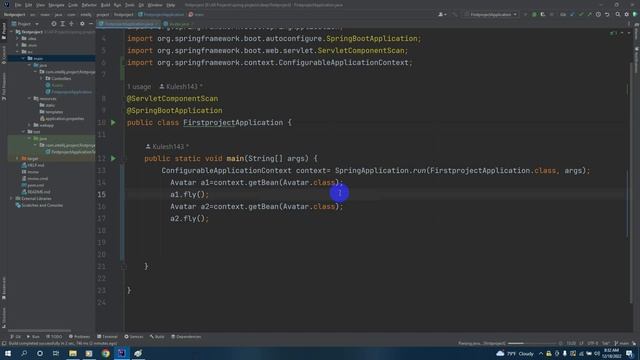Screen dimensions: 640x360
Task: Open the Window menu
Action: pos(155,5)
